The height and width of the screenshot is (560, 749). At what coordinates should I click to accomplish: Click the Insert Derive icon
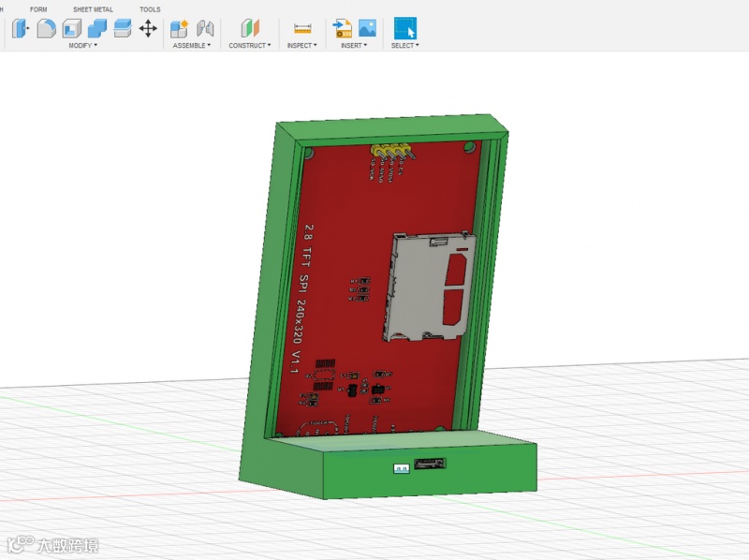(343, 28)
